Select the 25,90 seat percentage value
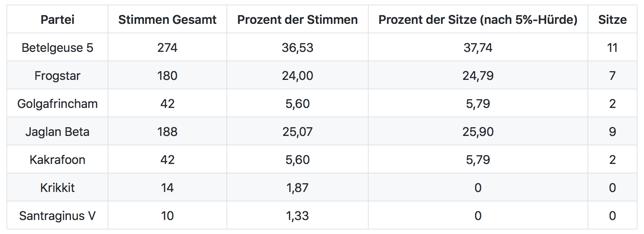The image size is (644, 234). 478,132
